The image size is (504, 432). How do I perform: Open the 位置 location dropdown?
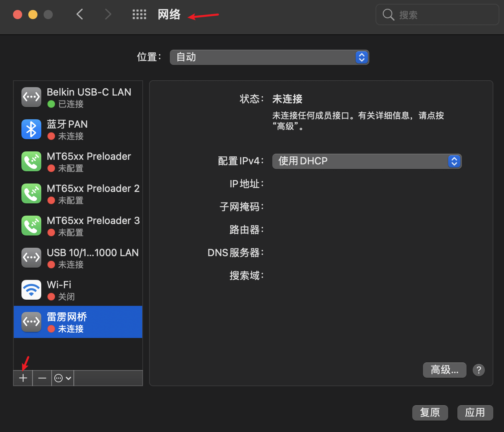coord(269,57)
